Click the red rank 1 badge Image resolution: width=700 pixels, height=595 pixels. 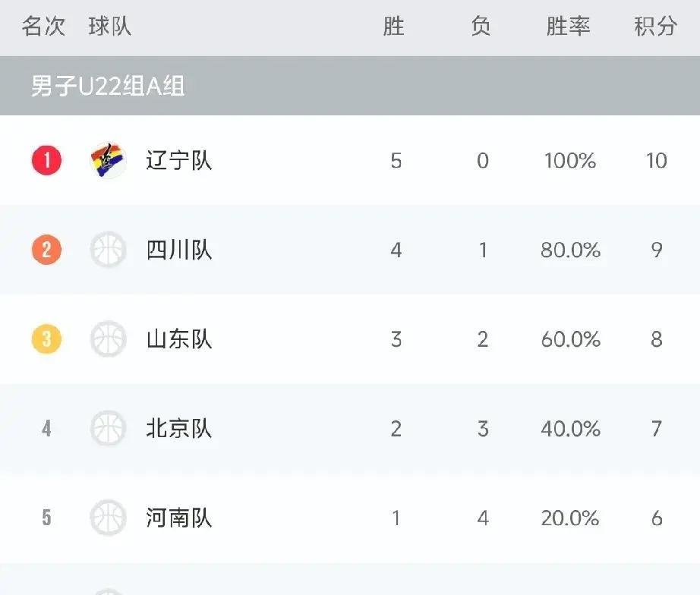[46, 161]
